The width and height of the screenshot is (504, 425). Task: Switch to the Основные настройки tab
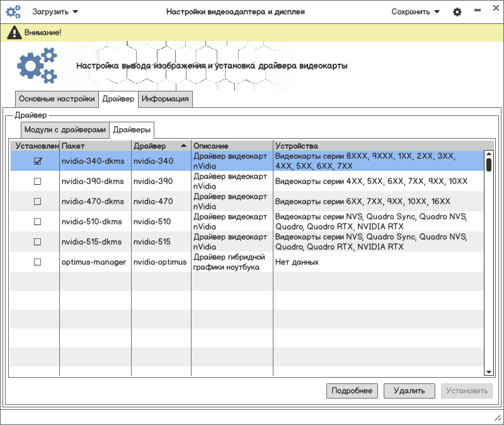coord(57,99)
